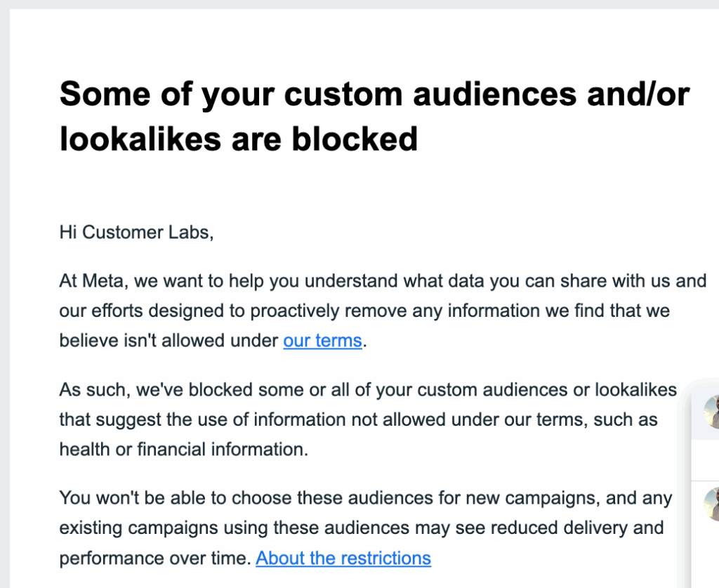Click the lower profile avatar in side panel

point(711,503)
